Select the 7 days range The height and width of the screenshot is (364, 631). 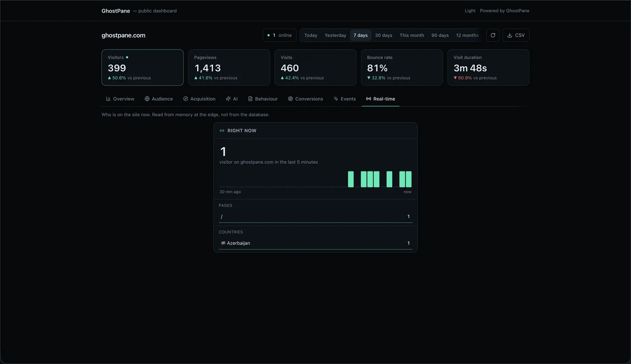pyautogui.click(x=360, y=35)
